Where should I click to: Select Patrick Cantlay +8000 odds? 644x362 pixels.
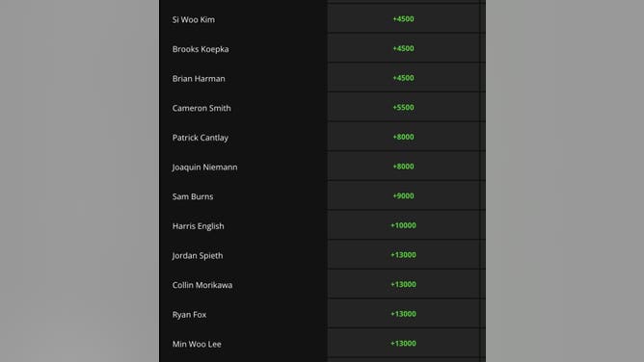click(x=403, y=137)
